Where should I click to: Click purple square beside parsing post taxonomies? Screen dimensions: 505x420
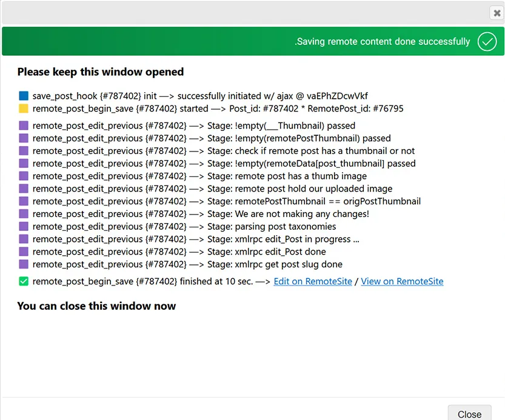tap(24, 227)
